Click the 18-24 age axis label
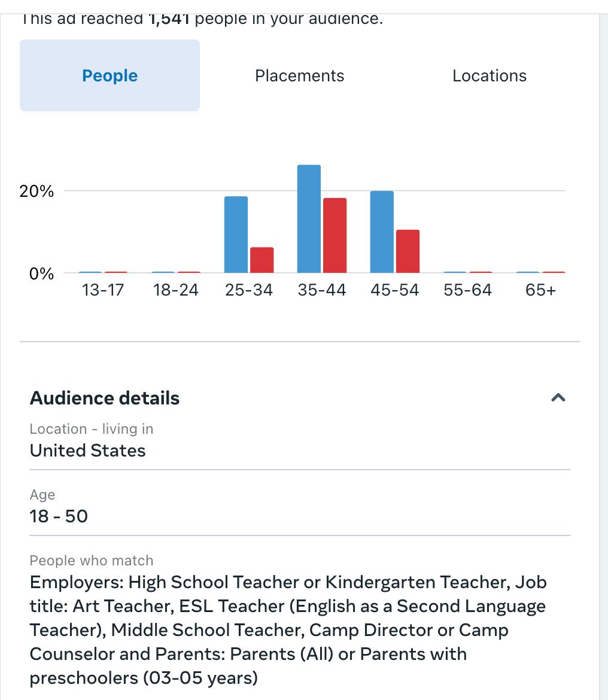The height and width of the screenshot is (700, 608). tap(175, 290)
